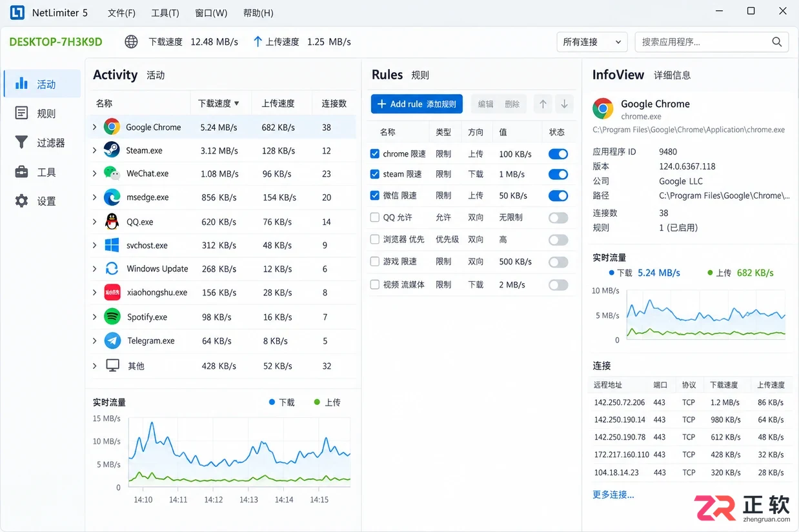Open the 帮助(H) menu

click(258, 13)
